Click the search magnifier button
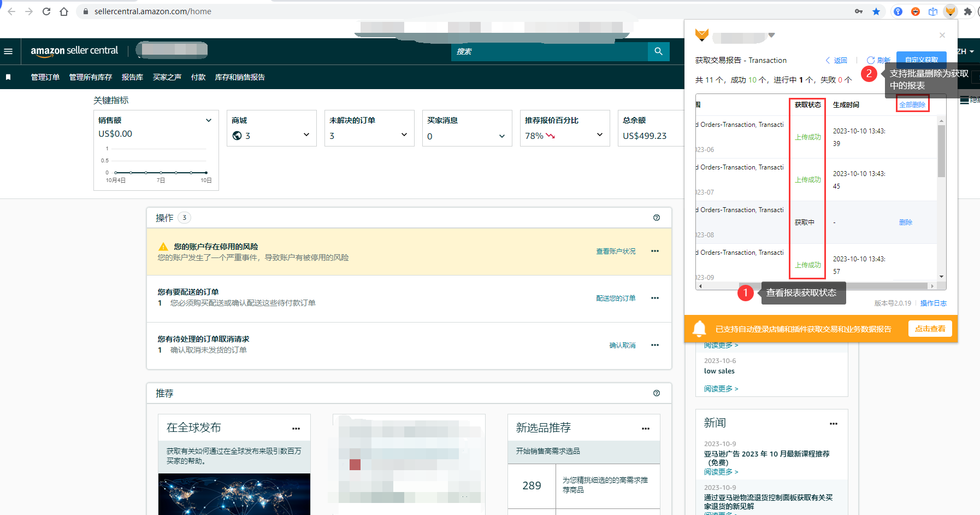 658,51
